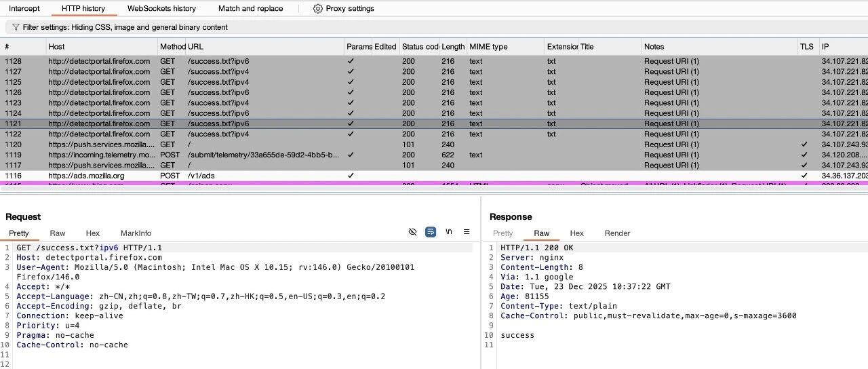Click the filter settings bar text

(125, 28)
